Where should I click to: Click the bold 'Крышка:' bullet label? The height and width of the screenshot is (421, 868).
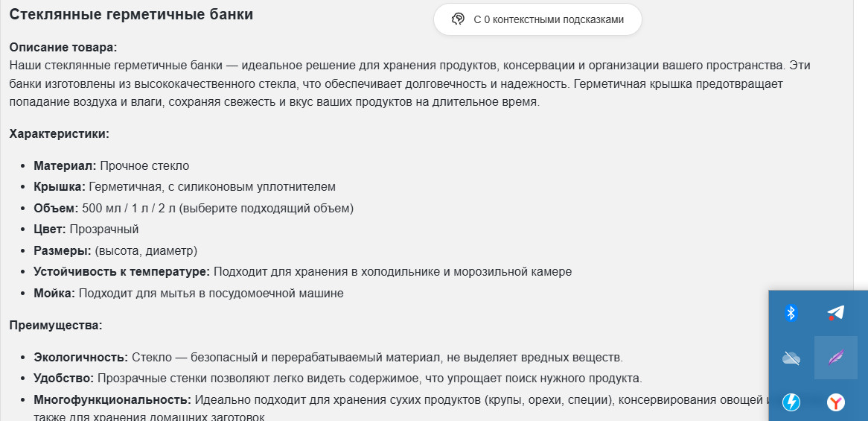[60, 186]
